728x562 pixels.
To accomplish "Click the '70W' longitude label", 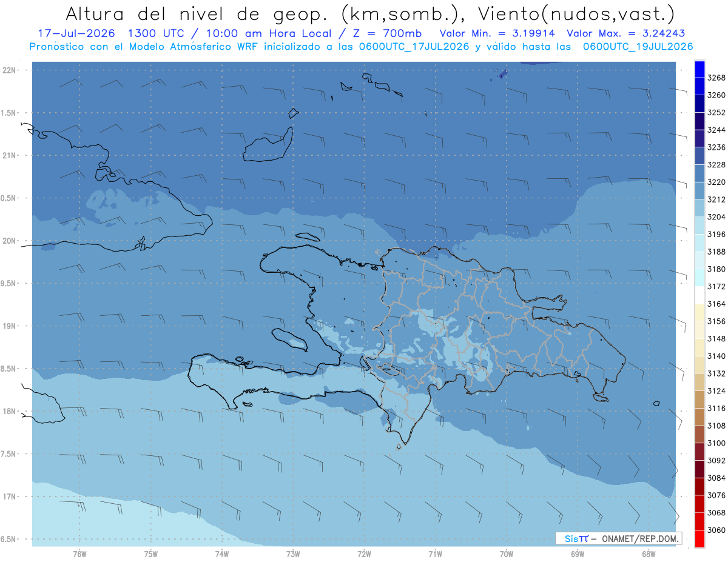I will click(506, 554).
